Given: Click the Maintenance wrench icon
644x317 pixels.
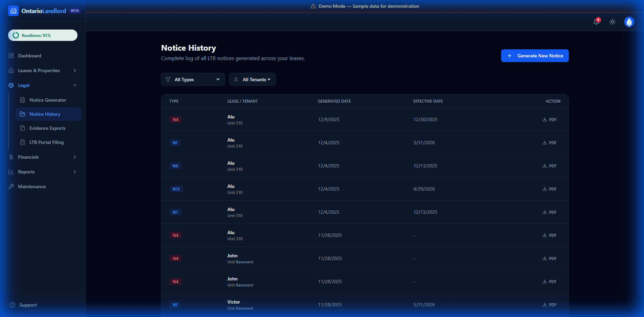Looking at the screenshot, I should click(11, 187).
